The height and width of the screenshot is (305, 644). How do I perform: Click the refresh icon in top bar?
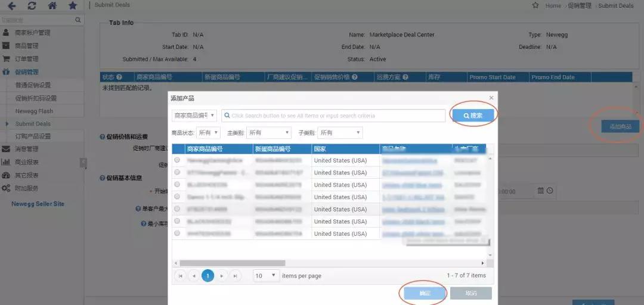pyautogui.click(x=32, y=6)
